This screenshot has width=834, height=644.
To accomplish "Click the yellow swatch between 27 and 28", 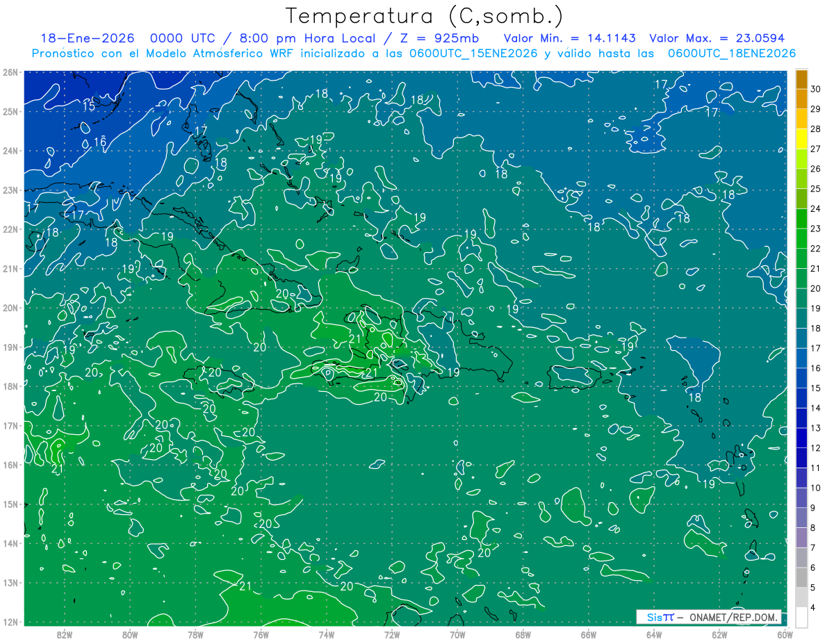I will tap(801, 139).
